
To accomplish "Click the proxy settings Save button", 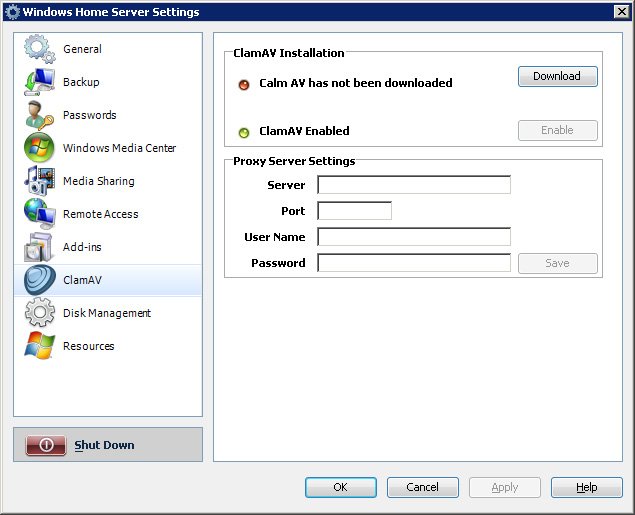I will pos(558,263).
